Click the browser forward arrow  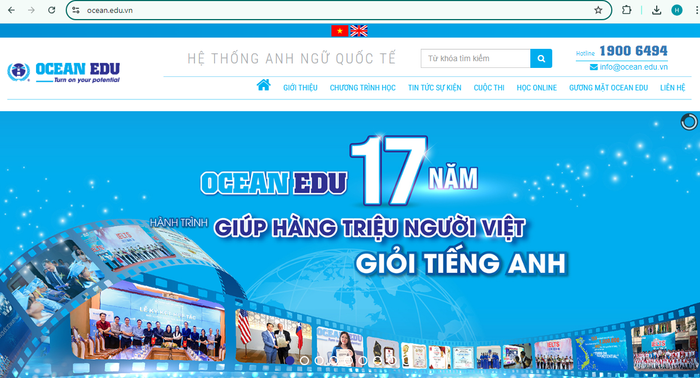click(31, 10)
